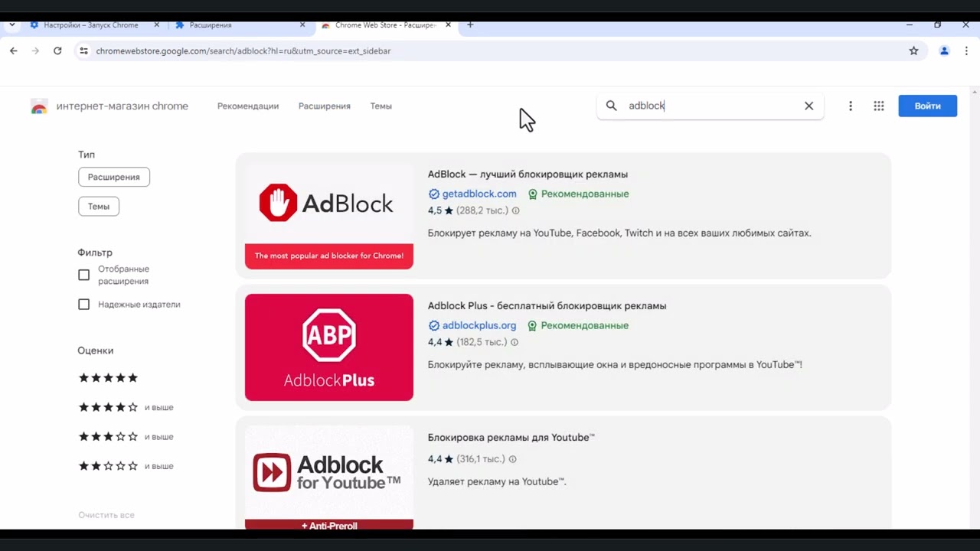
Task: Minimize the Chrome window
Action: click(910, 24)
